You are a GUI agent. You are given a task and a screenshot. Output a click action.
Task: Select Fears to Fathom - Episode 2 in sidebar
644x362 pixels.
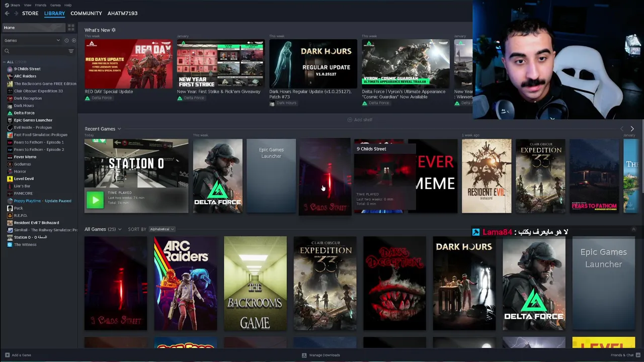click(39, 149)
